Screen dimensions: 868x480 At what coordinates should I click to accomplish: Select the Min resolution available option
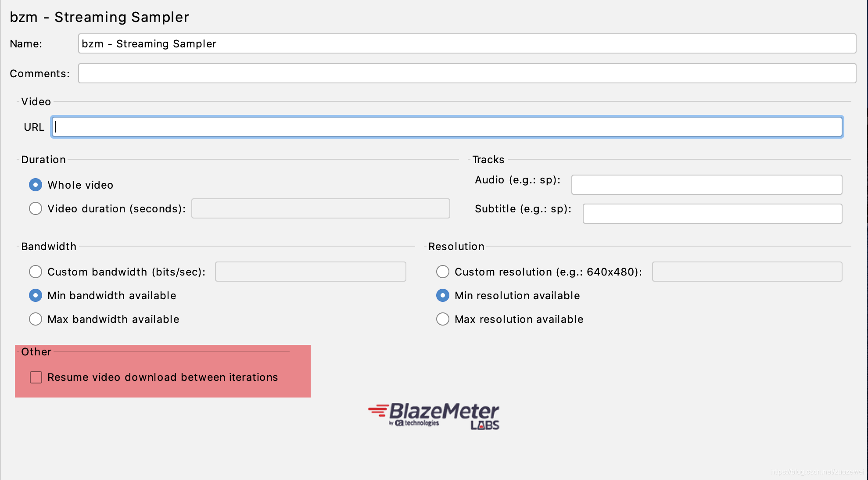[x=443, y=295]
